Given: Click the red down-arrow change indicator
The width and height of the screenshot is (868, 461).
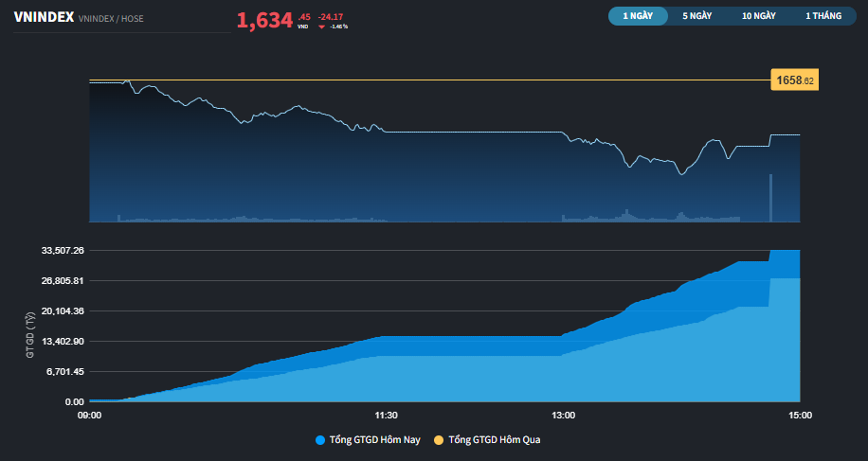Looking at the screenshot, I should [x=321, y=27].
